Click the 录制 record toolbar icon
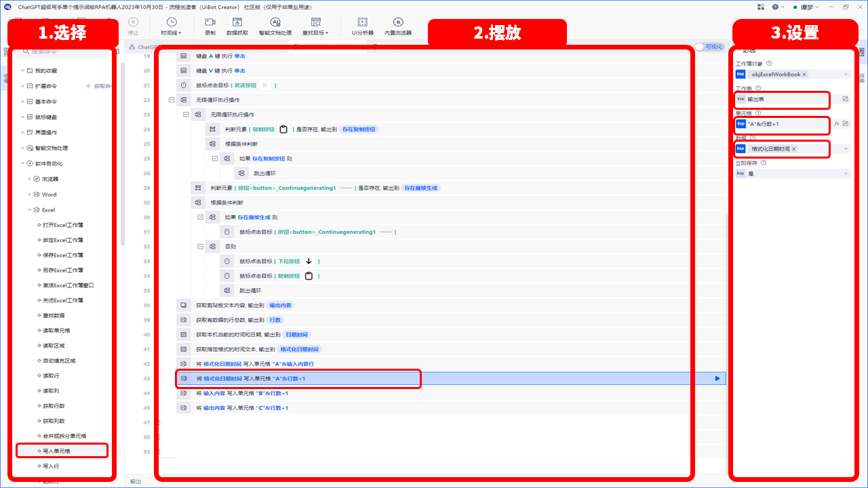Image resolution: width=868 pixels, height=488 pixels. [210, 26]
